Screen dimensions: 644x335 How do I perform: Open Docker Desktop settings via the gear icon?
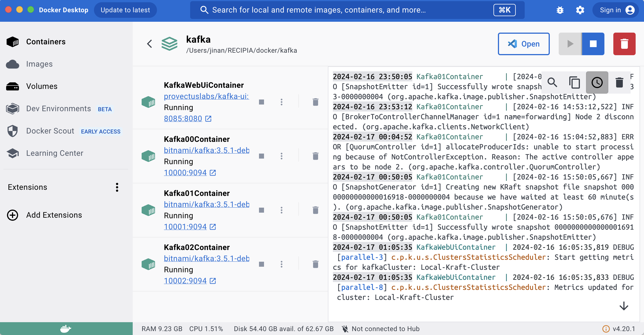coord(580,10)
